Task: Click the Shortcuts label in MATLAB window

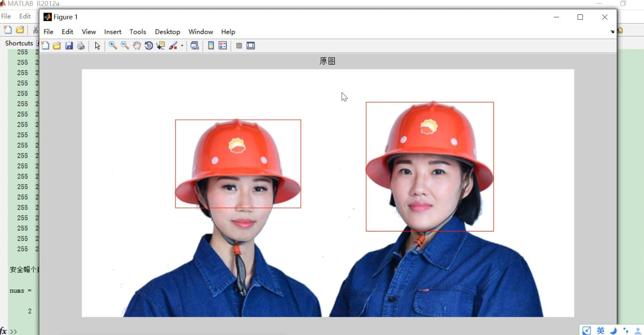Action: 19,43
